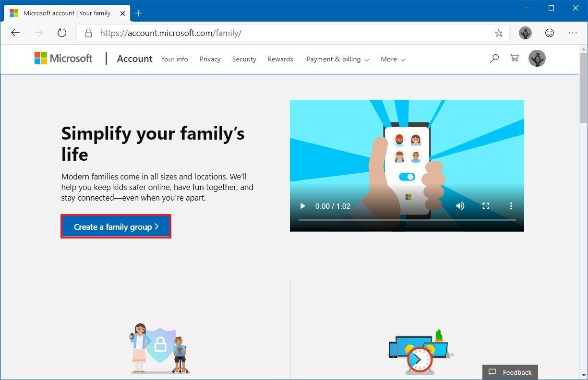Click Create a family group button
The image size is (588, 380).
point(116,227)
